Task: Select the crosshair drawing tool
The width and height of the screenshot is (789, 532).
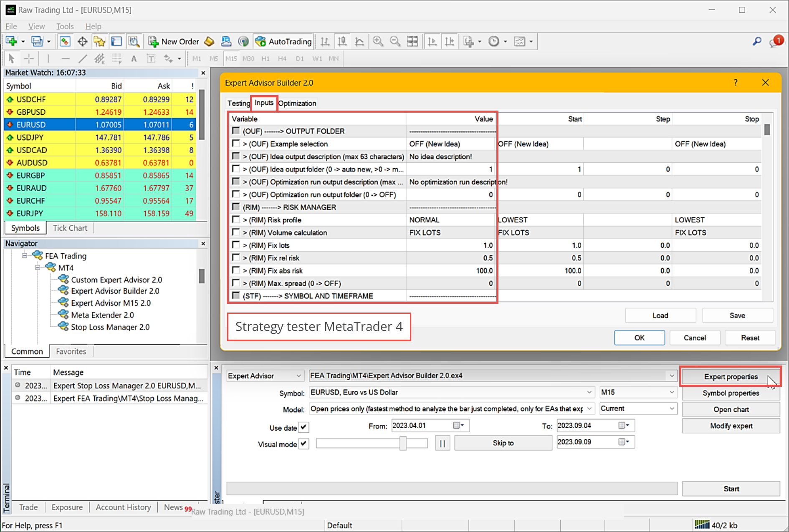Action: point(29,58)
